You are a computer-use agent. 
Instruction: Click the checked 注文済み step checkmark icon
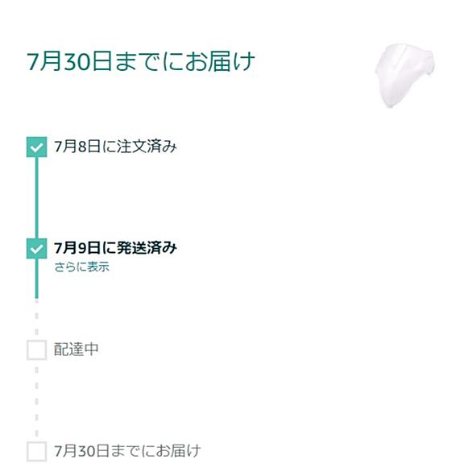pyautogui.click(x=37, y=147)
